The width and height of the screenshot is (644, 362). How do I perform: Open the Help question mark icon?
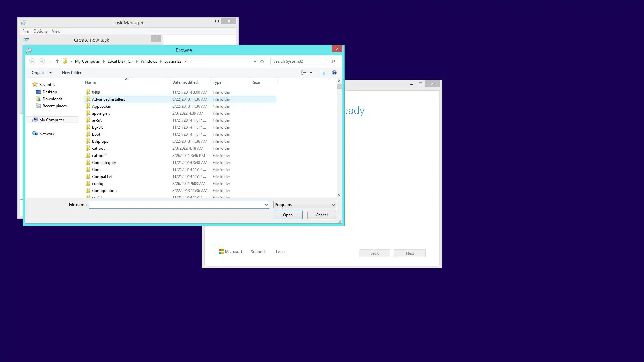click(334, 73)
